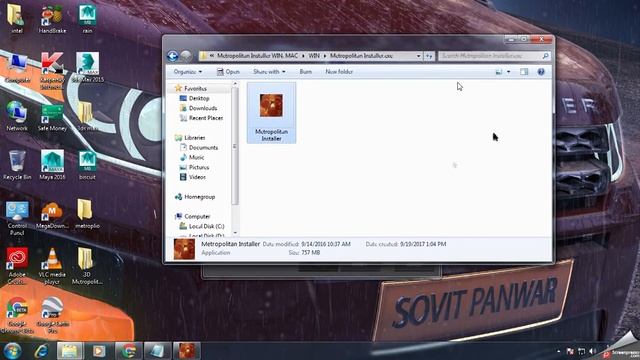Refresh the Explorer address bar
Screen dimensions: 640x360
point(429,56)
